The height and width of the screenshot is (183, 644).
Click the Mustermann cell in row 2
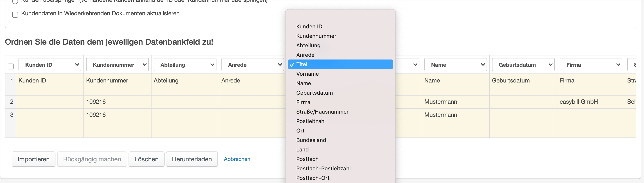point(455,102)
